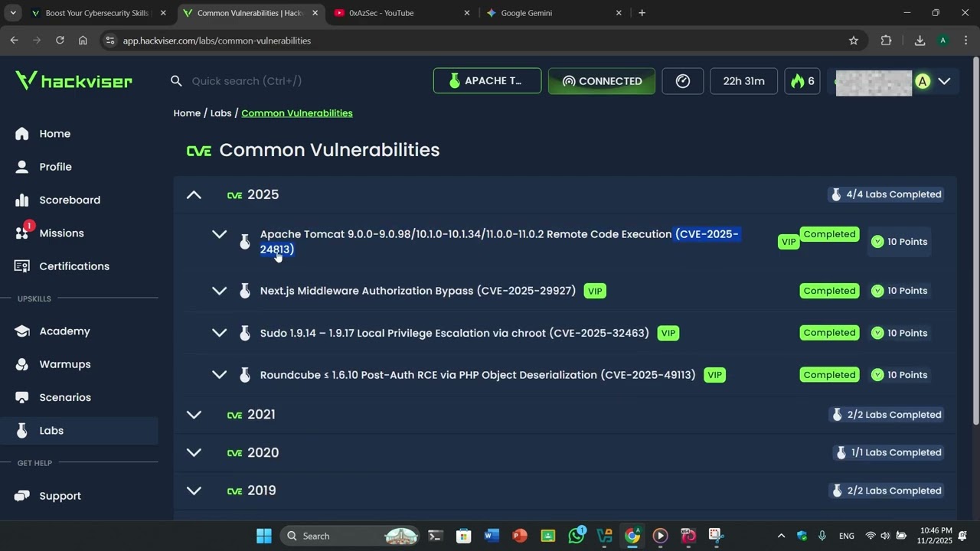
Task: Open the Windows Start menu
Action: coord(263,536)
